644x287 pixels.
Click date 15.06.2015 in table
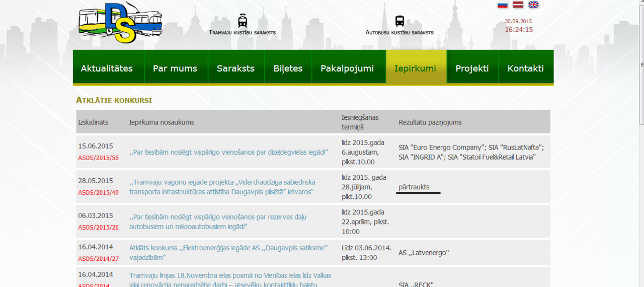click(x=96, y=146)
